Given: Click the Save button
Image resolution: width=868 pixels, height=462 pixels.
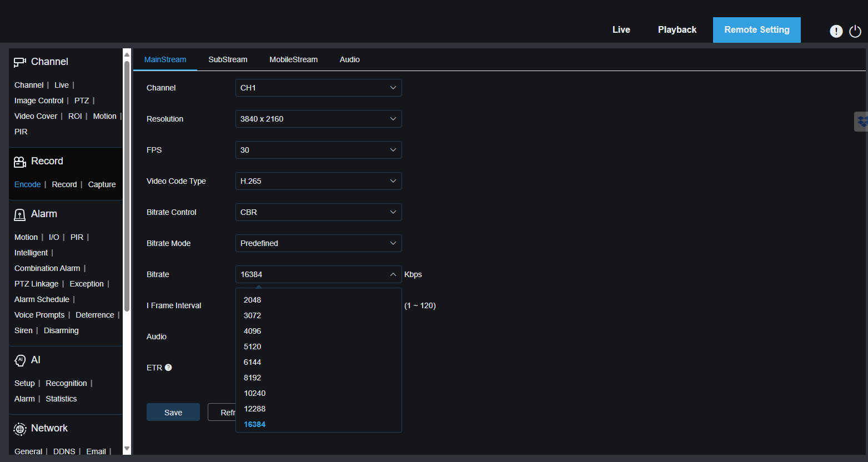Looking at the screenshot, I should [x=173, y=411].
